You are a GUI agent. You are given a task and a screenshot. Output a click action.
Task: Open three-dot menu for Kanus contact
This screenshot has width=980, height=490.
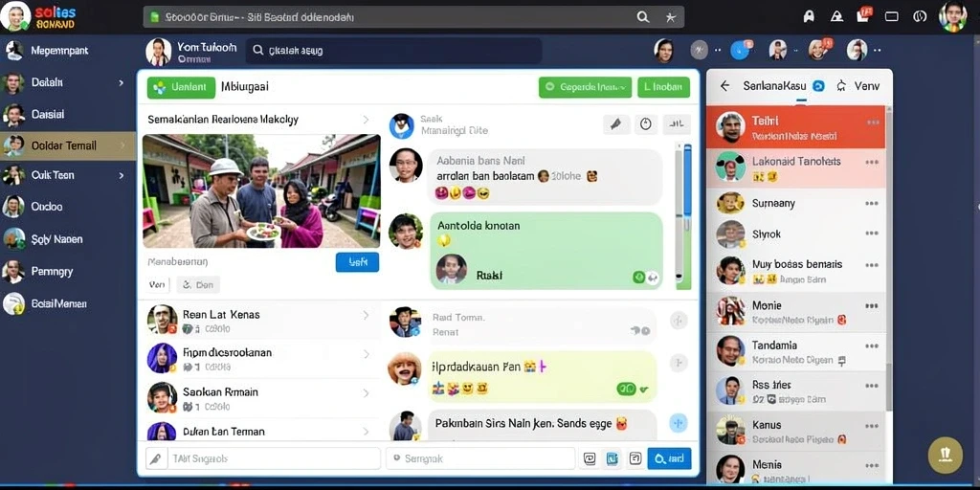[x=871, y=426]
